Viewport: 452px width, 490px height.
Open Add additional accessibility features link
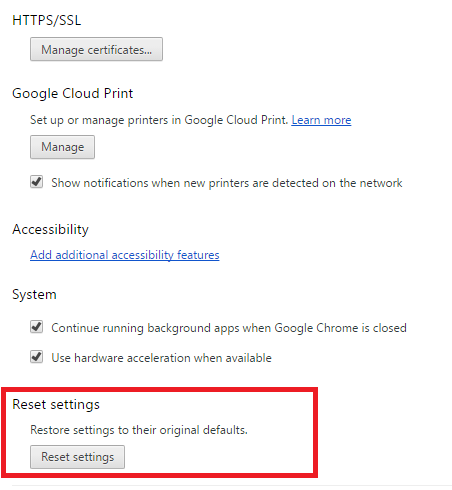[x=125, y=255]
